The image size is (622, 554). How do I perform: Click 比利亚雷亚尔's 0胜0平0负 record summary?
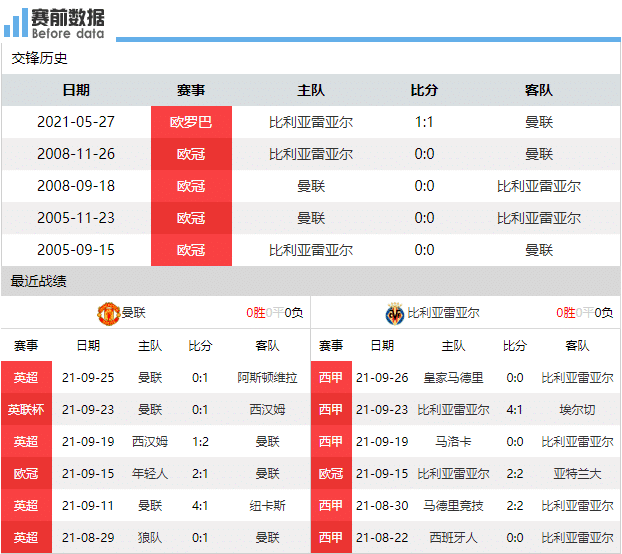coord(584,313)
